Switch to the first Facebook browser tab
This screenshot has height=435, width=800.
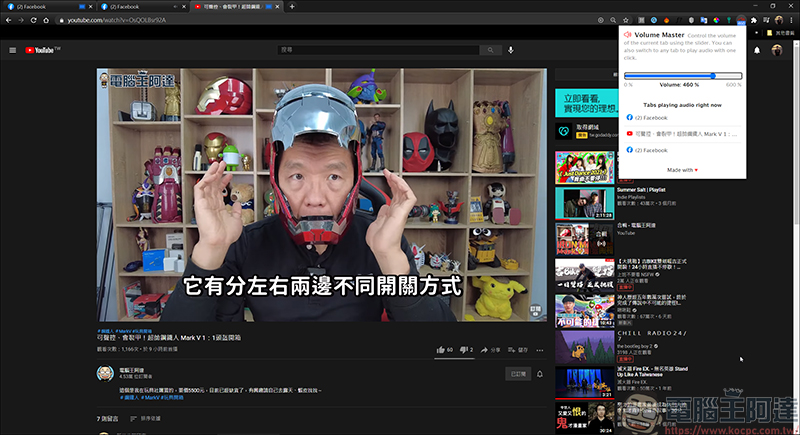pos(46,7)
